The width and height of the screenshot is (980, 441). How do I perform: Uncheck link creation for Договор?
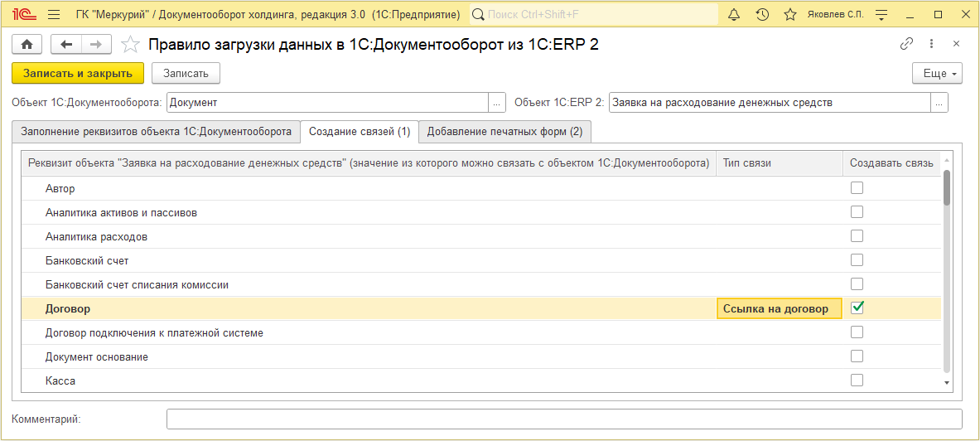click(x=857, y=308)
